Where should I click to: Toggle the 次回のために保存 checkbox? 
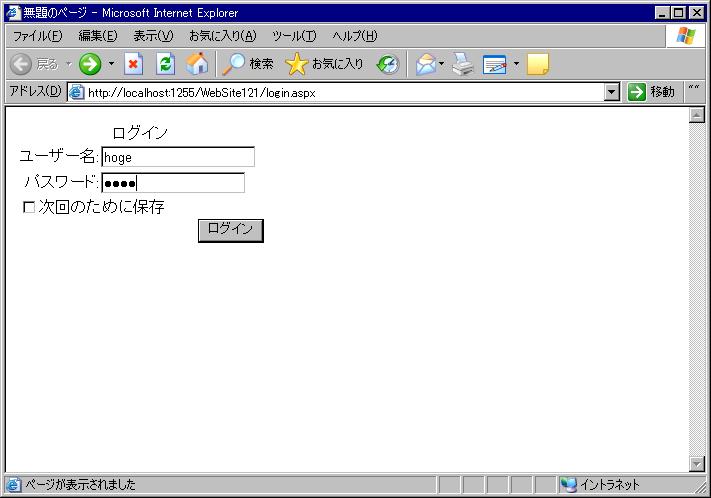click(x=29, y=207)
